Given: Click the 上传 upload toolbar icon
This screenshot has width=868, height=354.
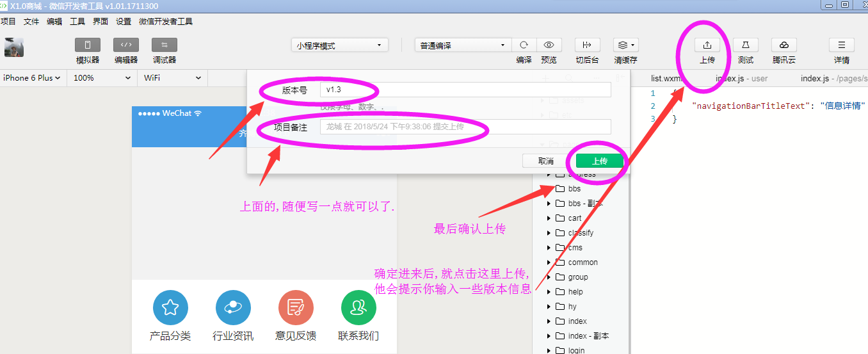Looking at the screenshot, I should 707,45.
